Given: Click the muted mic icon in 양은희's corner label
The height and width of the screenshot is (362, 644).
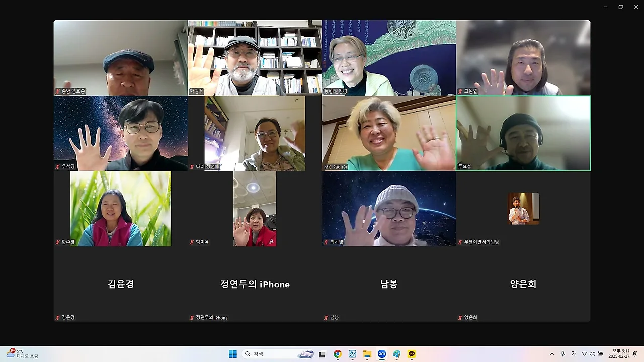Looking at the screenshot, I should [x=460, y=317].
